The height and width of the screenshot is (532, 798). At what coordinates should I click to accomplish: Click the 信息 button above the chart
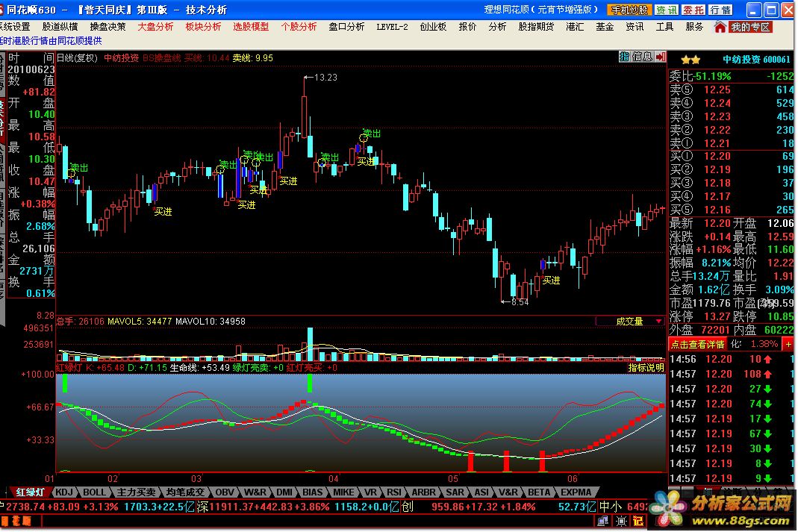pyautogui.click(x=642, y=57)
